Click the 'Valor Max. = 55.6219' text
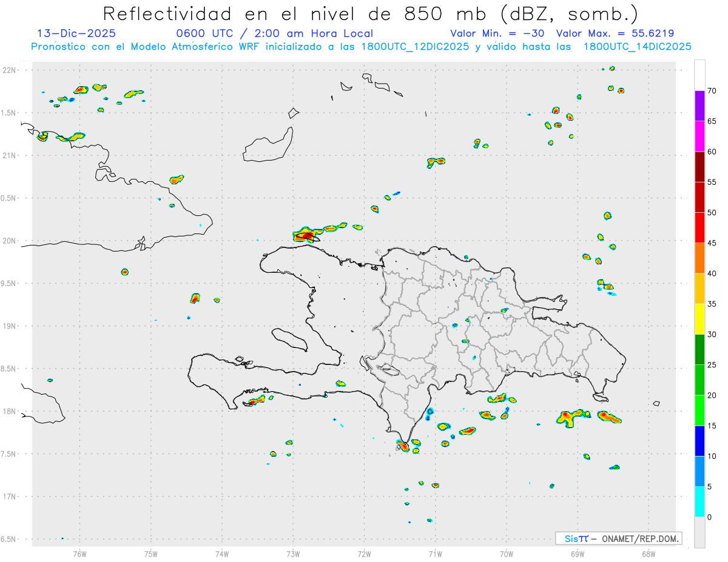 [x=615, y=34]
